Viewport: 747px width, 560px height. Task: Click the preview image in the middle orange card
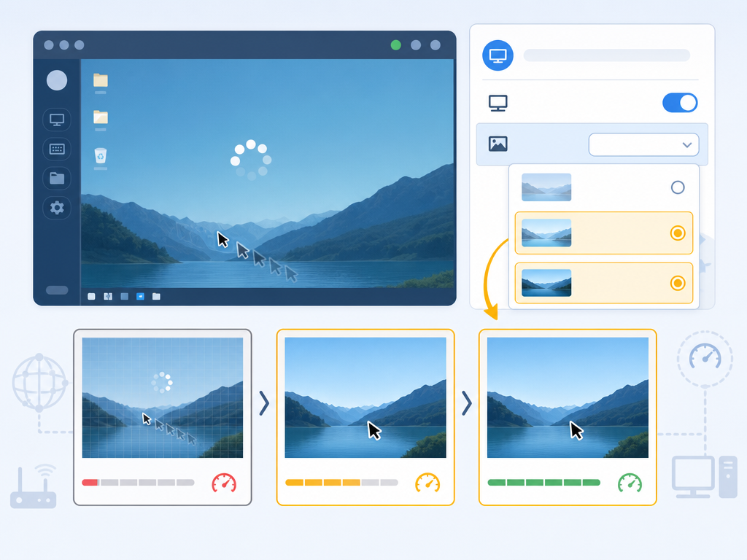[365, 397]
